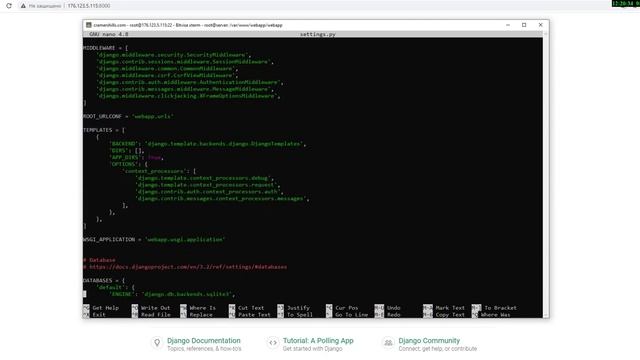
Task: Click the not-secure warning icon in address bar
Action: (x=23, y=6)
